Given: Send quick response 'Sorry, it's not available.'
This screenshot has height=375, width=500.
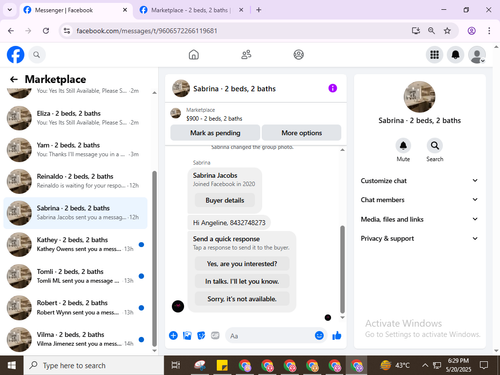Looking at the screenshot, I should [x=242, y=299].
